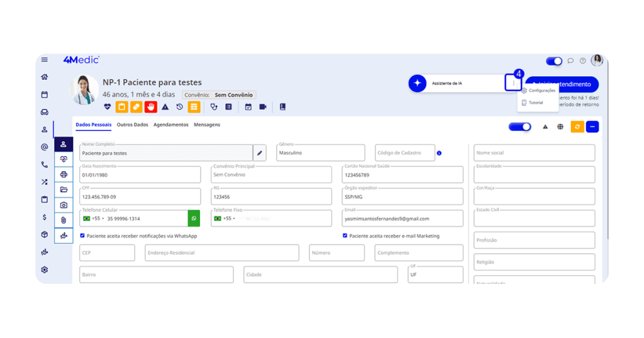Click the pencil icon to edit Nome Completo
This screenshot has width=644, height=338.
[x=260, y=153]
